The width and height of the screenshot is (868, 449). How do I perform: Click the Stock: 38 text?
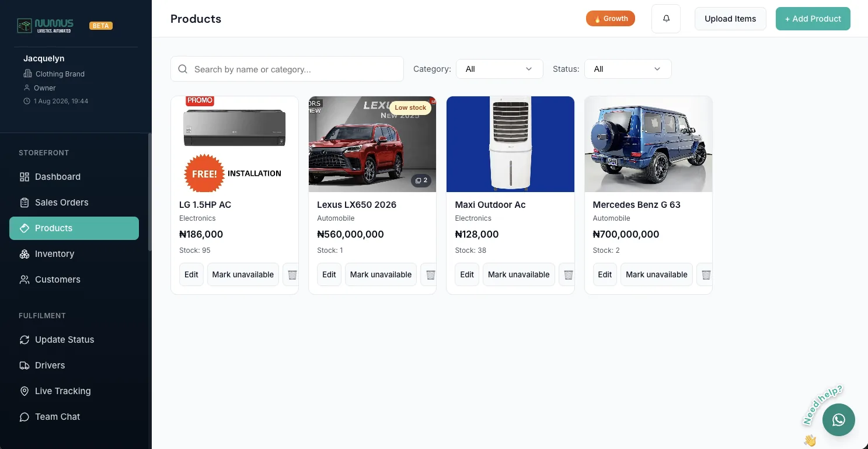(470, 250)
